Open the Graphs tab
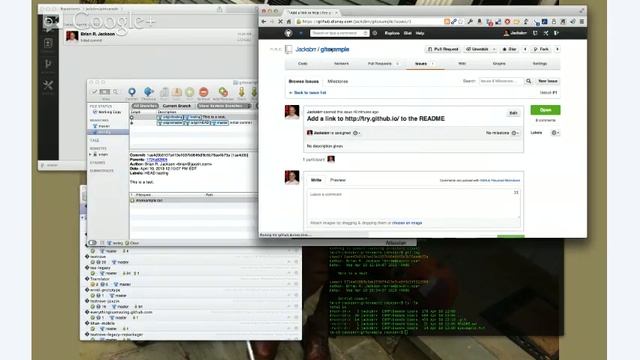 [499, 64]
